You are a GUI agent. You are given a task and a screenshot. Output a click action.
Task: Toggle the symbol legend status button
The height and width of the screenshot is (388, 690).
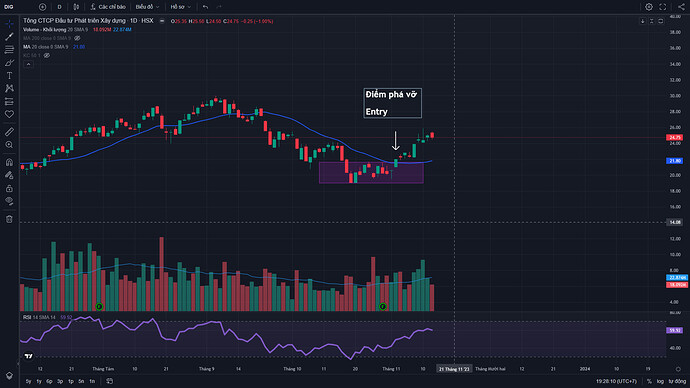click(162, 21)
